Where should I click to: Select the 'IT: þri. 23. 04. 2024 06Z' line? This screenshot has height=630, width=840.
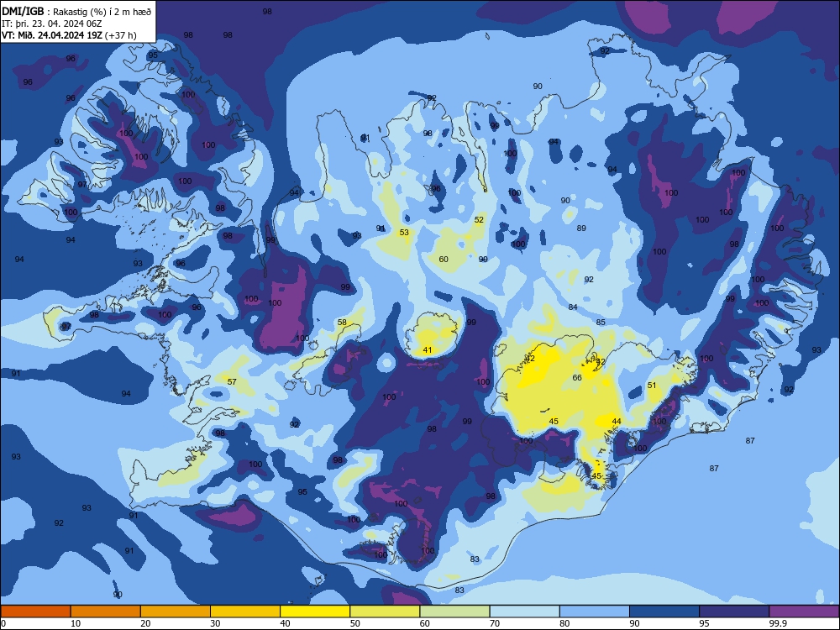click(52, 24)
